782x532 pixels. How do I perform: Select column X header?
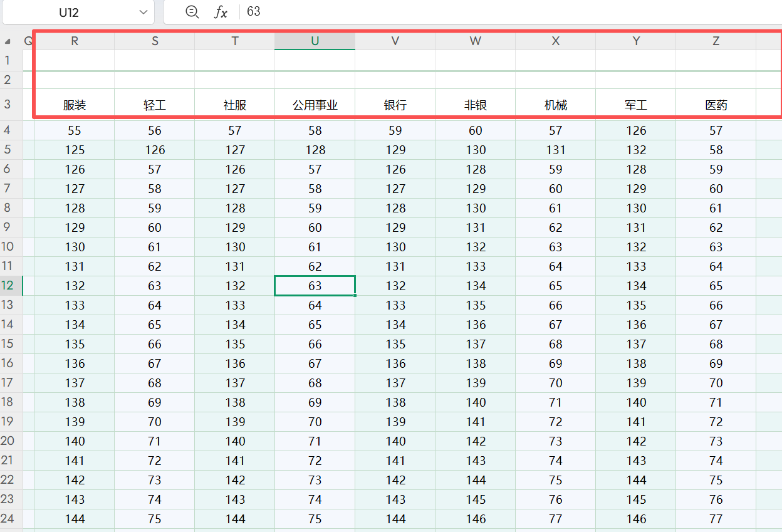(555, 41)
